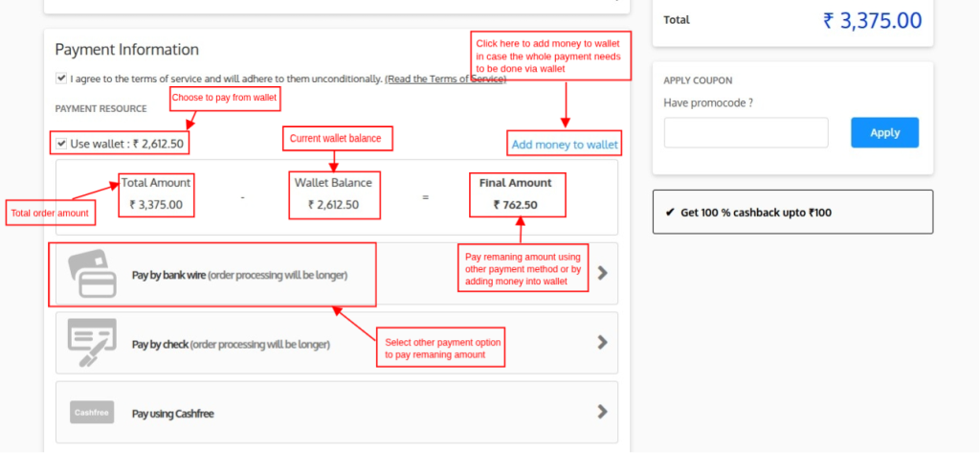
Task: Open the Read the Terms of Service link
Action: pyautogui.click(x=445, y=79)
